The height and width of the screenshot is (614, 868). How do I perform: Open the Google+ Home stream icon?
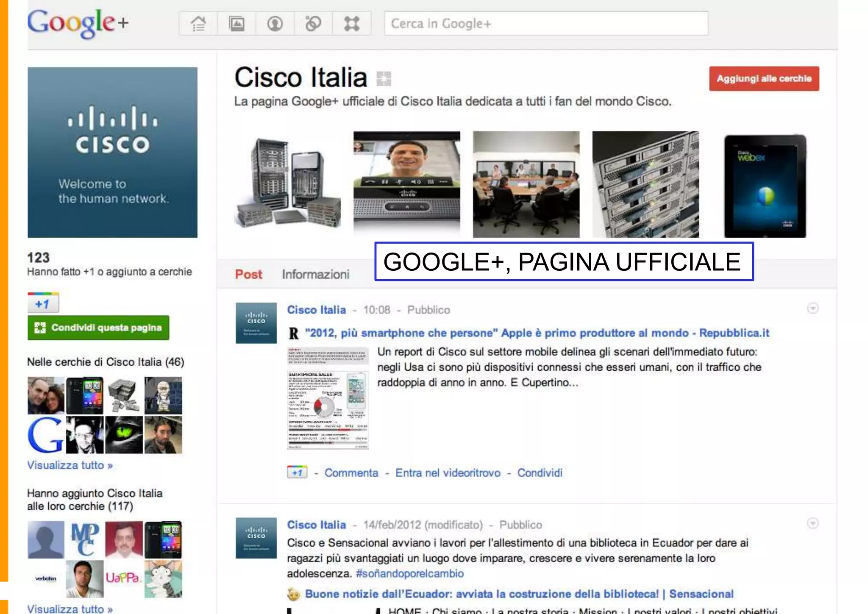[198, 23]
